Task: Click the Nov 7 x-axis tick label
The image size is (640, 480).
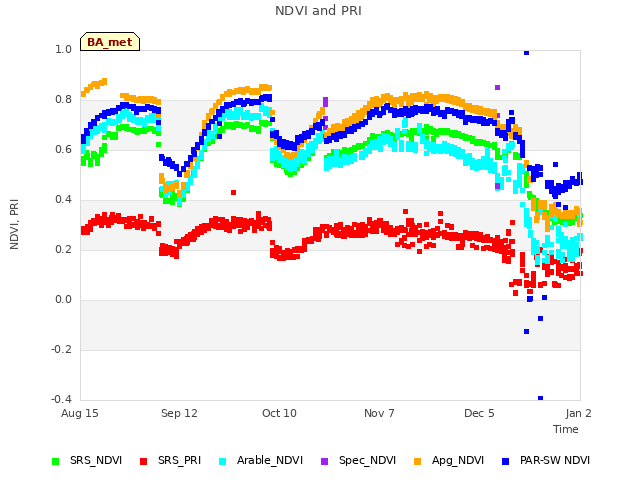Action: [379, 413]
